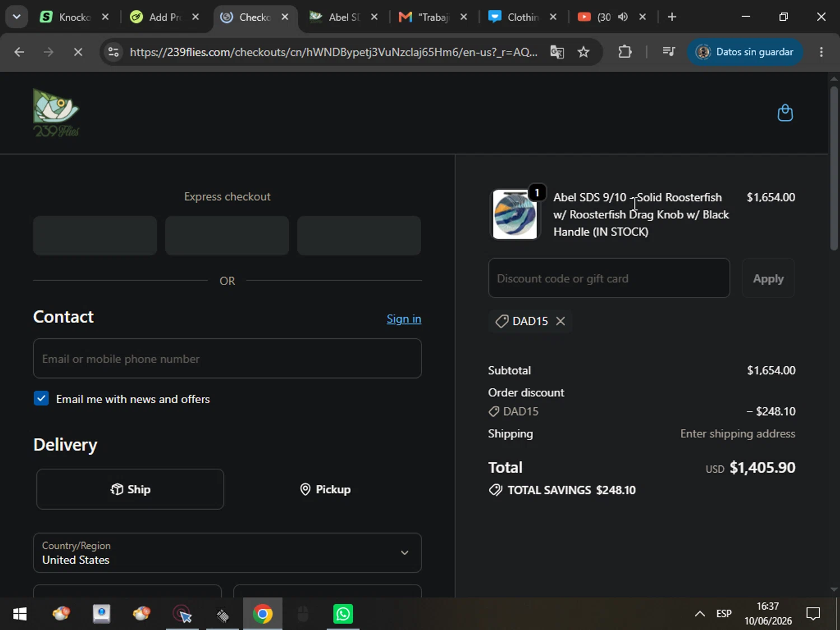Select the Pickup delivery option
Image resolution: width=840 pixels, height=630 pixels.
click(325, 489)
